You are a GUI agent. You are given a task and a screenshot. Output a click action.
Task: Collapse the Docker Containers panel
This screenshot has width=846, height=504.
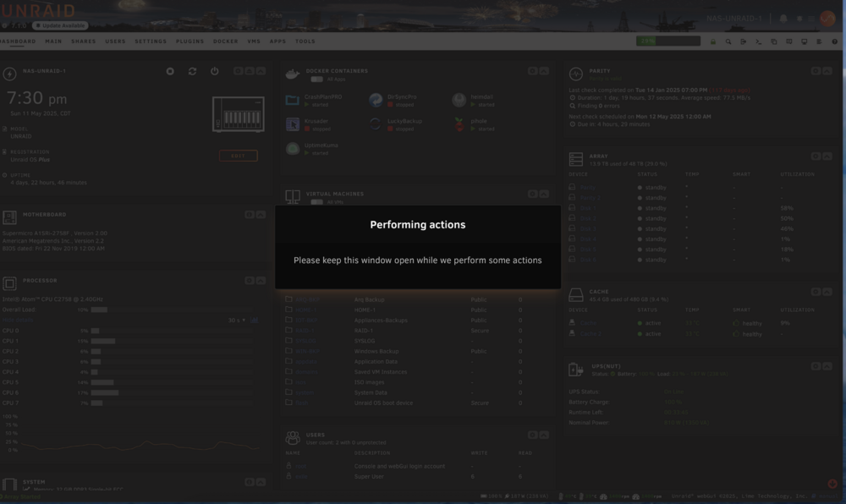click(x=544, y=71)
